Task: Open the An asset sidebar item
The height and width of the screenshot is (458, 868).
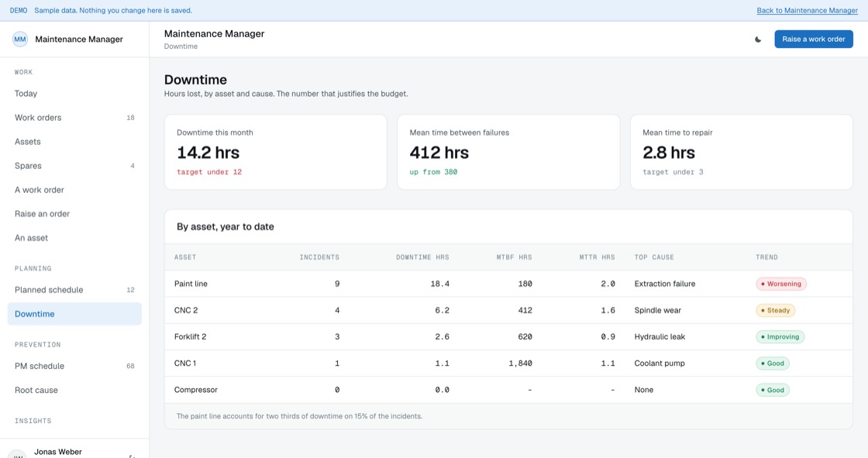Action: (x=74, y=238)
